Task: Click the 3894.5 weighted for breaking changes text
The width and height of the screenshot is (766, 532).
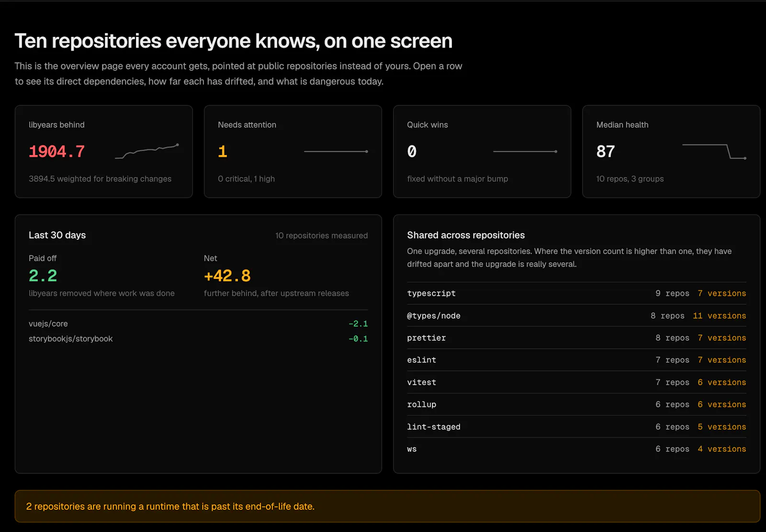Action: pos(100,179)
